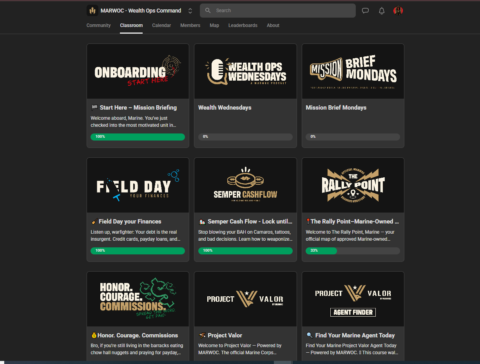Open the user profile avatar
The height and width of the screenshot is (364, 480).
coord(398,11)
